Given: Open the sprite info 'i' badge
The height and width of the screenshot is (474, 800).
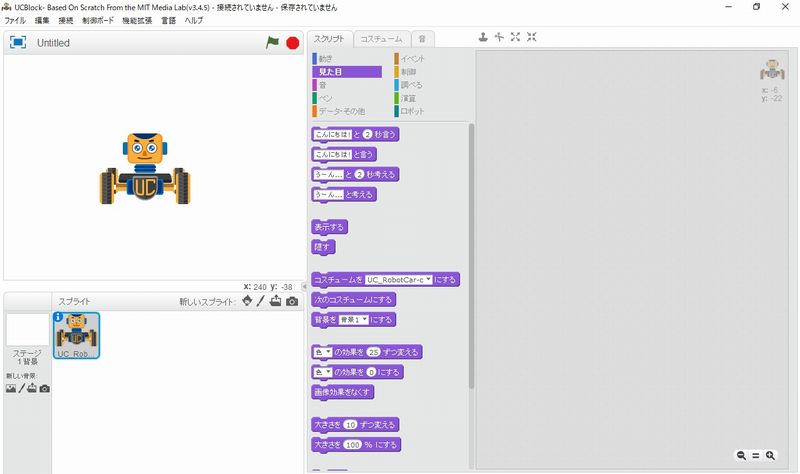Looking at the screenshot, I should (58, 318).
